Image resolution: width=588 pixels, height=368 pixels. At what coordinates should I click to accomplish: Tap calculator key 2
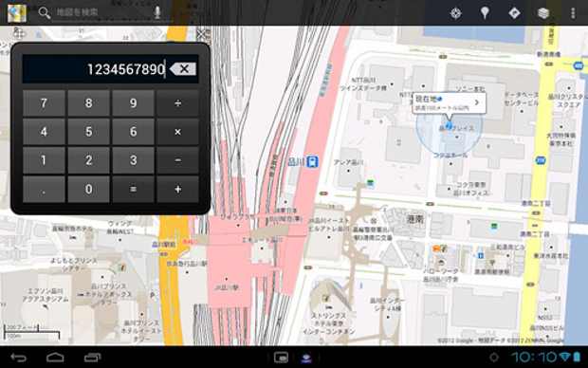[x=88, y=160]
